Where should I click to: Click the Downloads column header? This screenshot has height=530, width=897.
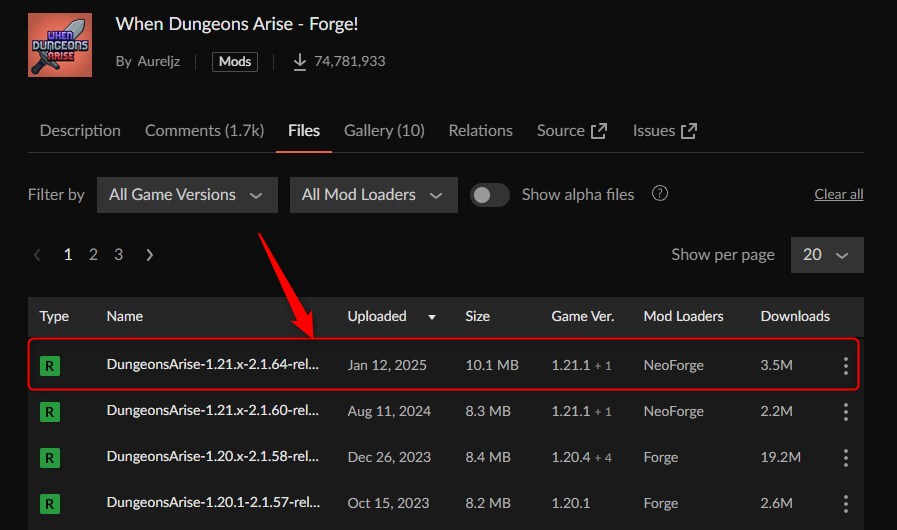click(795, 317)
